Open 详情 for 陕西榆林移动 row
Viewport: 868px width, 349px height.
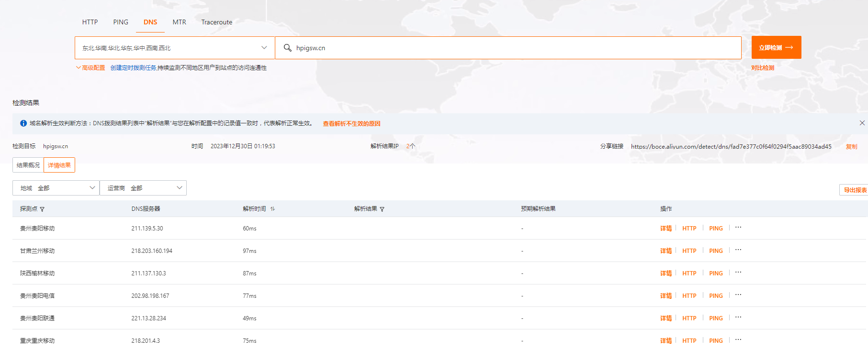coord(666,273)
